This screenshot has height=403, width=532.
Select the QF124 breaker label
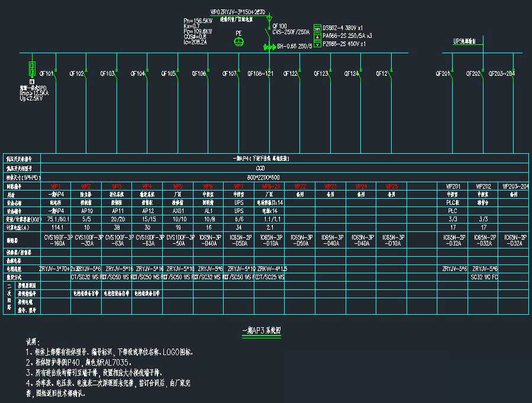352,73
